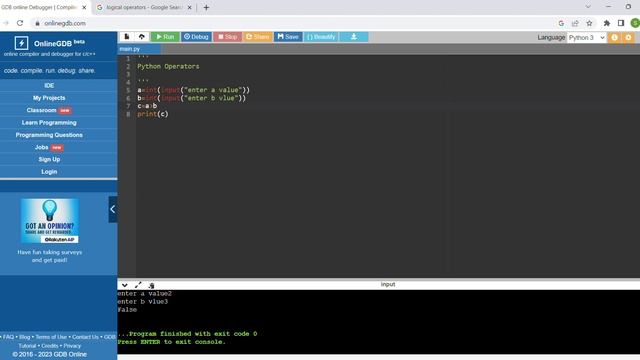Click the Google icon in address bar
Viewport: 640px width, 360px height.
[x=561, y=23]
